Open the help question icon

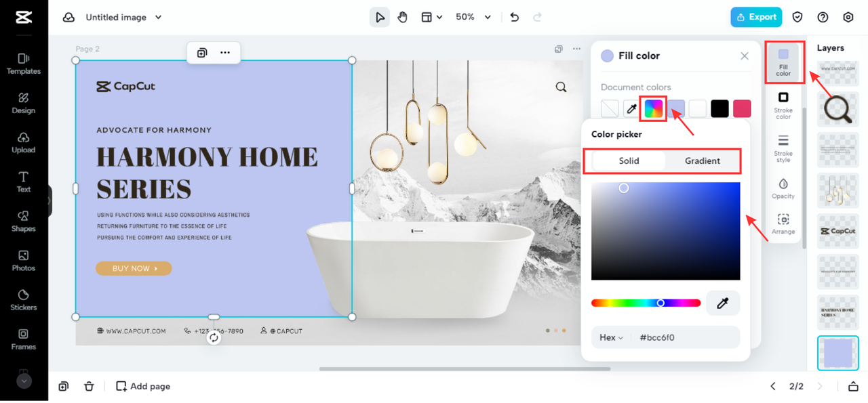tap(823, 17)
